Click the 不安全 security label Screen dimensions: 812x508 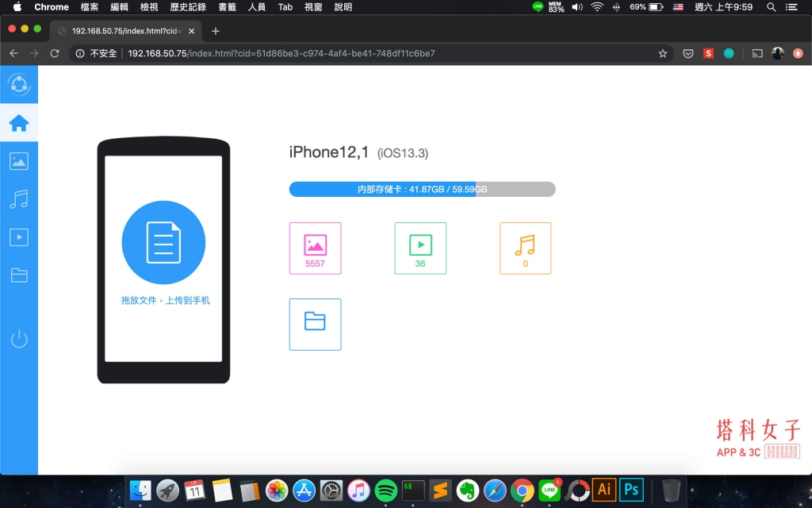tap(105, 53)
